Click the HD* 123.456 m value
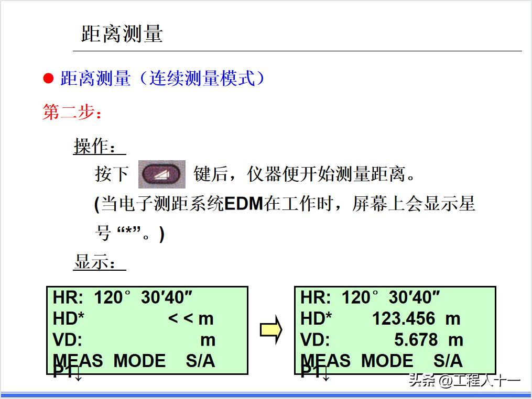Viewport: 532px width, 399px height. [x=416, y=319]
